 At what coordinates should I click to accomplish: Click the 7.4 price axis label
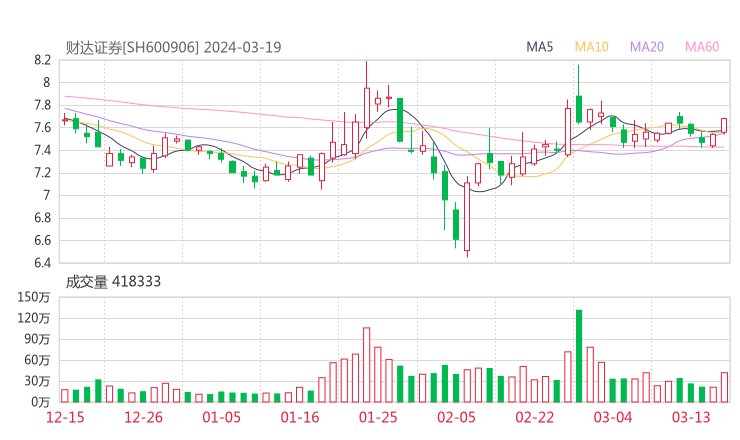[x=42, y=150]
